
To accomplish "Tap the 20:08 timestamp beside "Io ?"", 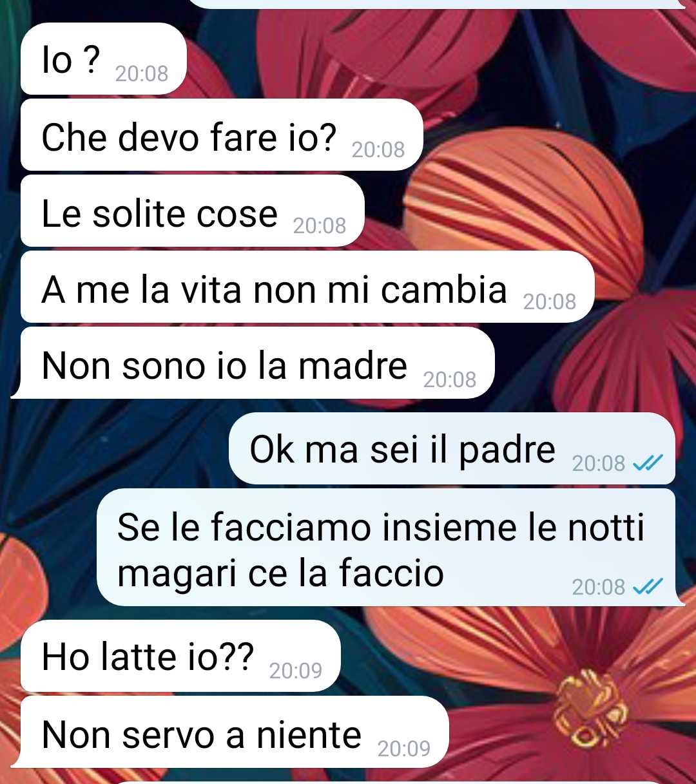I will [142, 73].
